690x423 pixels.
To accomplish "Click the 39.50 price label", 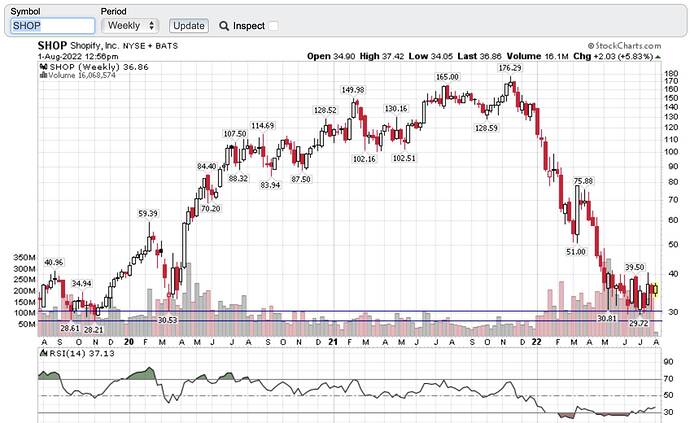I will [635, 267].
